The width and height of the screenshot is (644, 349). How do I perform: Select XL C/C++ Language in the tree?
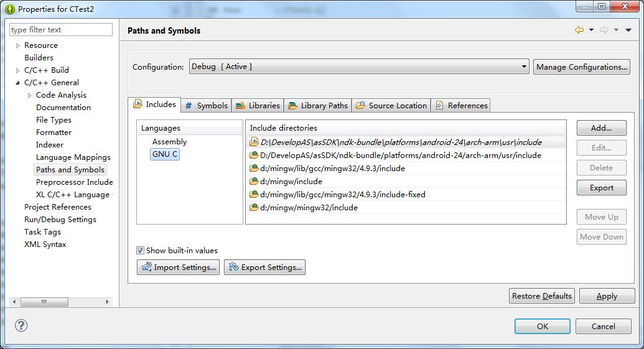(73, 195)
